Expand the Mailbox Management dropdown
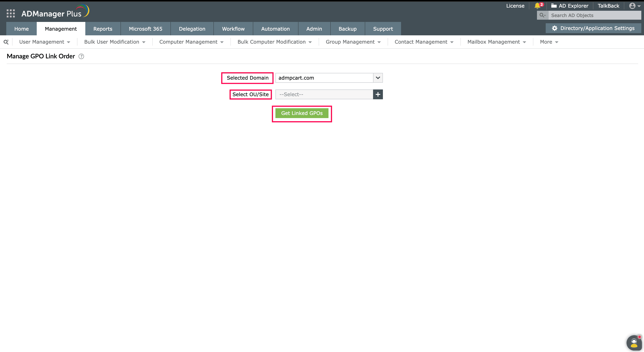The image size is (644, 352). [x=496, y=42]
